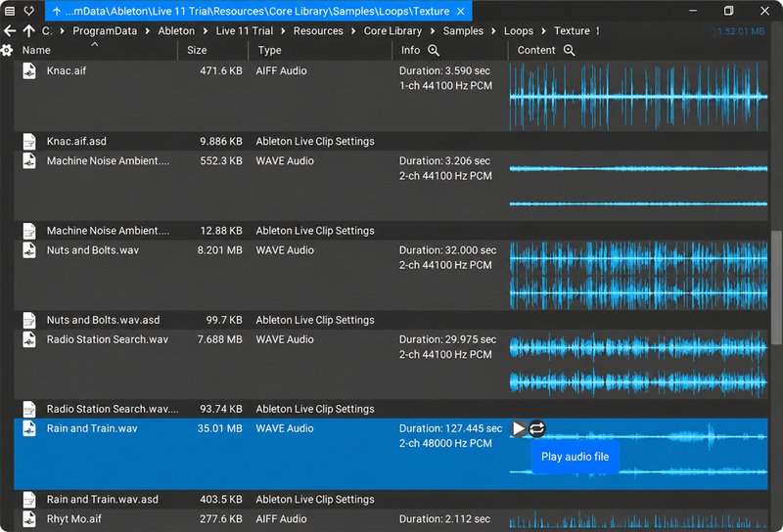Click the Rain and Train.wav file icon
Viewport: 783px width, 532px height.
(29, 428)
